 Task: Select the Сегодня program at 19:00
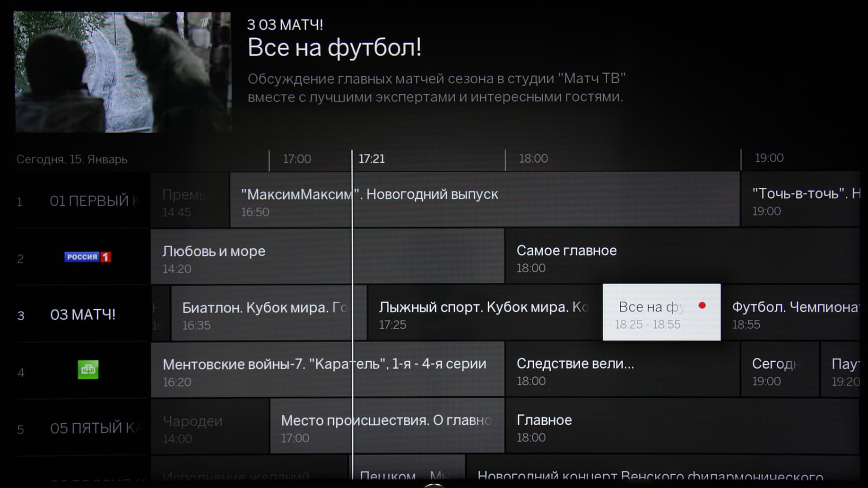click(x=780, y=369)
